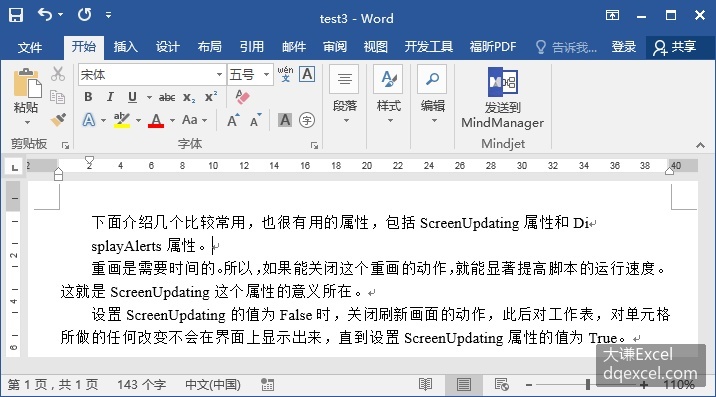The height and width of the screenshot is (397, 716).
Task: Switch to the 审阅 tab
Action: point(335,47)
